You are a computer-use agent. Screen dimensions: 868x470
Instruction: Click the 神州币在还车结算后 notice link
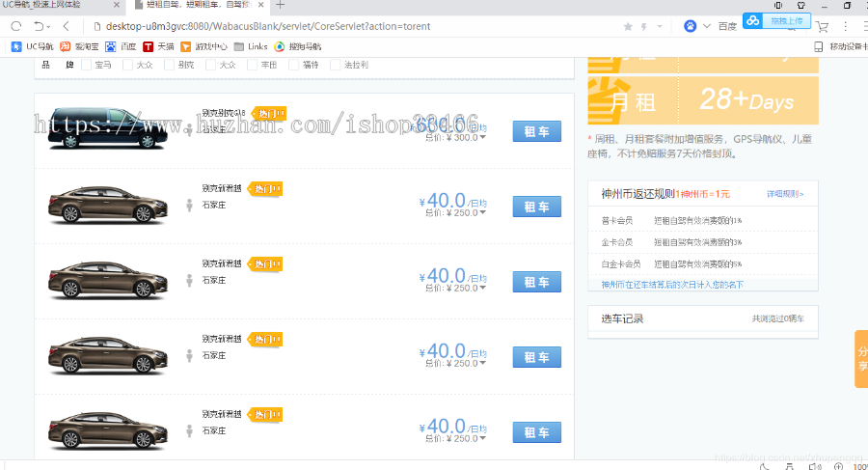tap(672, 285)
